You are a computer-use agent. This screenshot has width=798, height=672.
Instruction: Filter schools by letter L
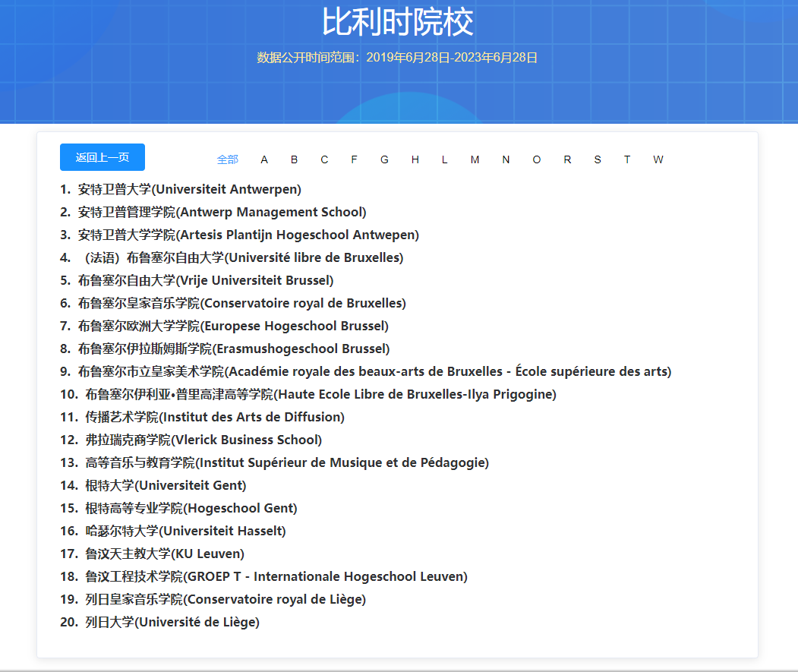point(444,160)
